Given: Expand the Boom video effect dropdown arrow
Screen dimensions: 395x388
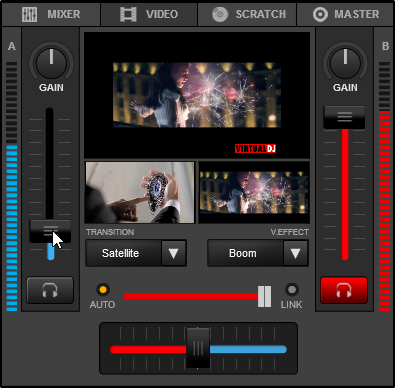Looking at the screenshot, I should point(296,253).
